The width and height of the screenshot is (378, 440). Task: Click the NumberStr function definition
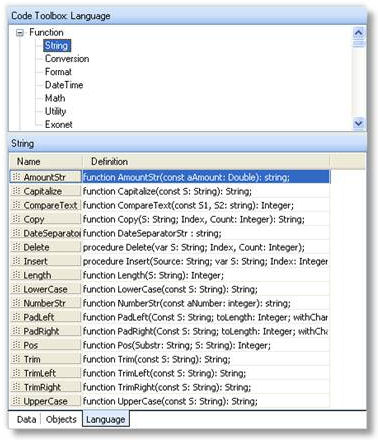click(206, 303)
